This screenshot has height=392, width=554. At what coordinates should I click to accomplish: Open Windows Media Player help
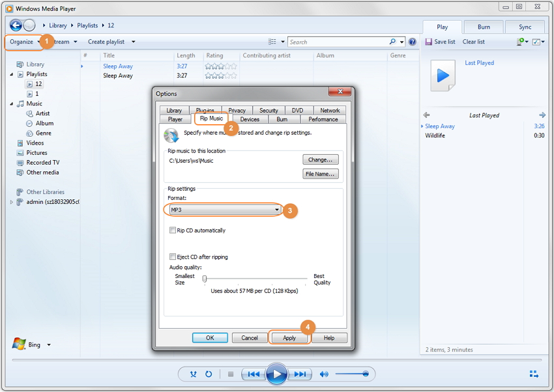point(412,42)
